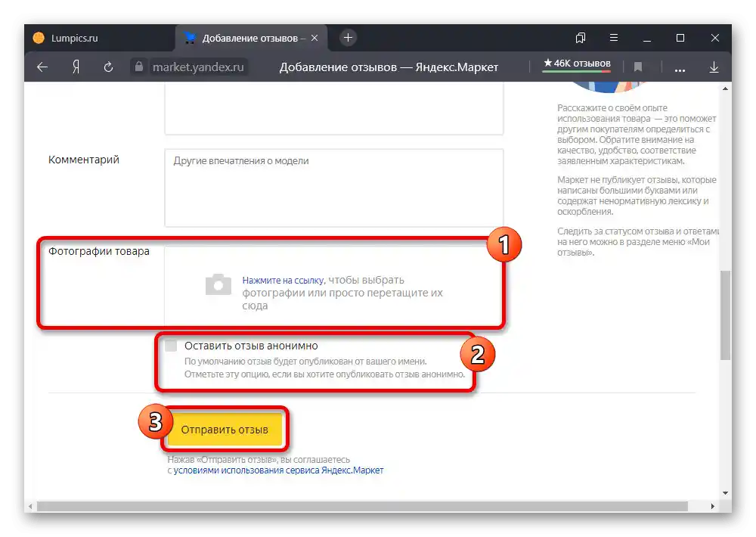Click the camera icon in photo upload area
Screen dimensions: 756x537
point(218,285)
